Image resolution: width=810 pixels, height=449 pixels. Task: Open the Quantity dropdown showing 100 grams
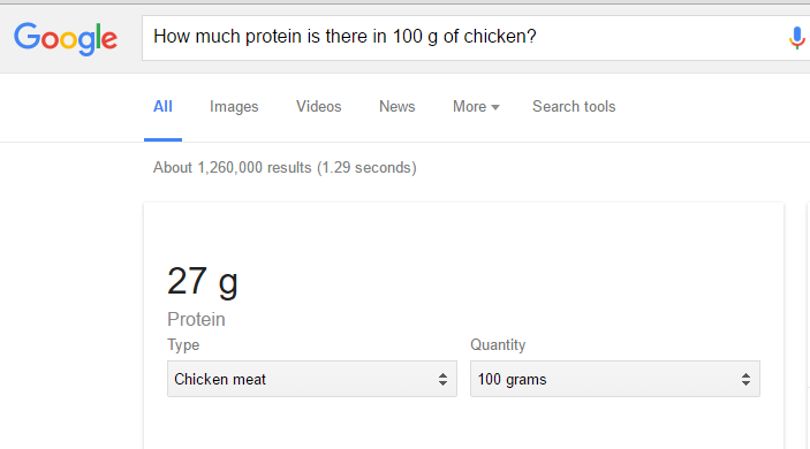[x=615, y=379]
